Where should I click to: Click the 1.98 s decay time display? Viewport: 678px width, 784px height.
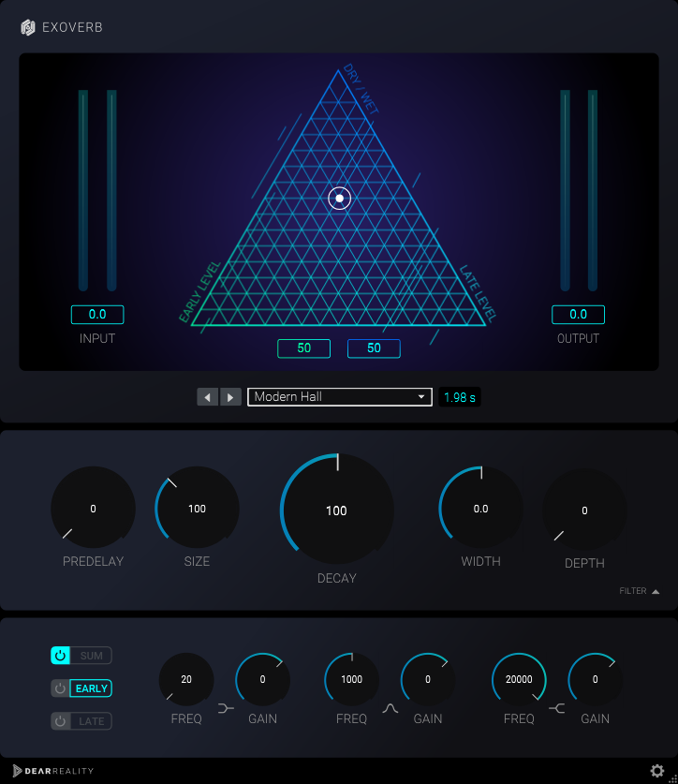pos(459,397)
